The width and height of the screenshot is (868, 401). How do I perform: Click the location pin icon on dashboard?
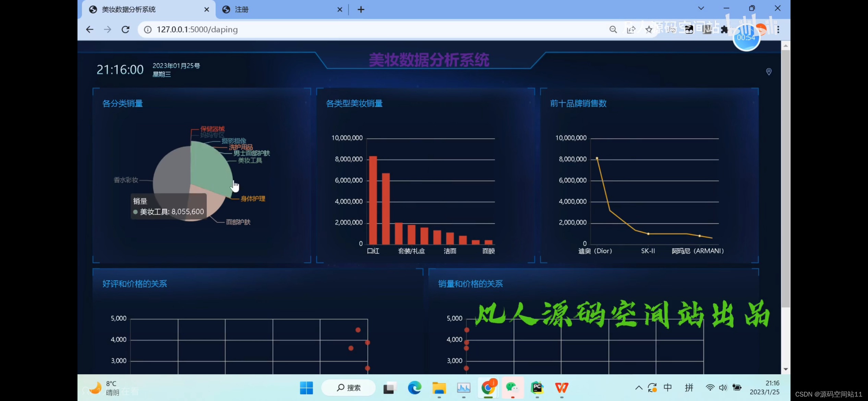point(769,72)
